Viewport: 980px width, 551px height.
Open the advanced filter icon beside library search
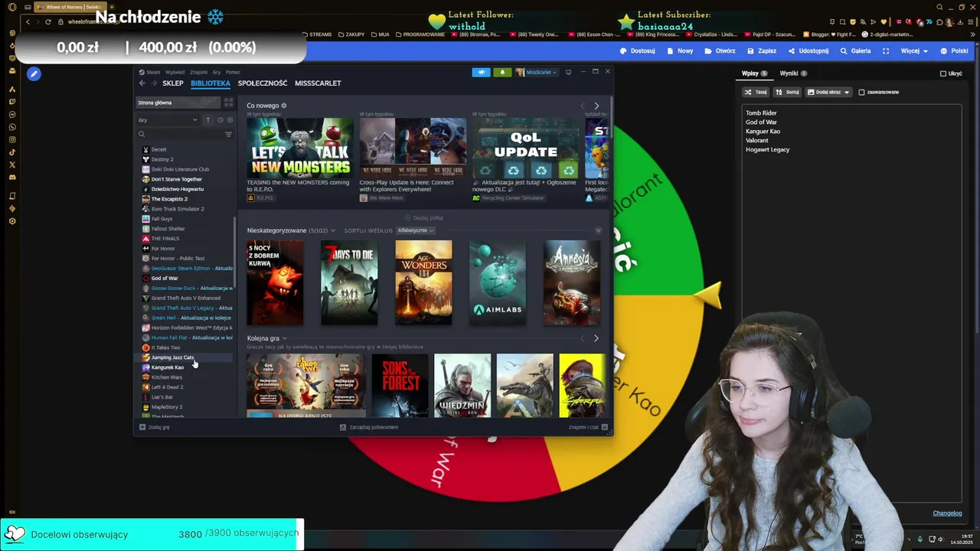point(228,135)
